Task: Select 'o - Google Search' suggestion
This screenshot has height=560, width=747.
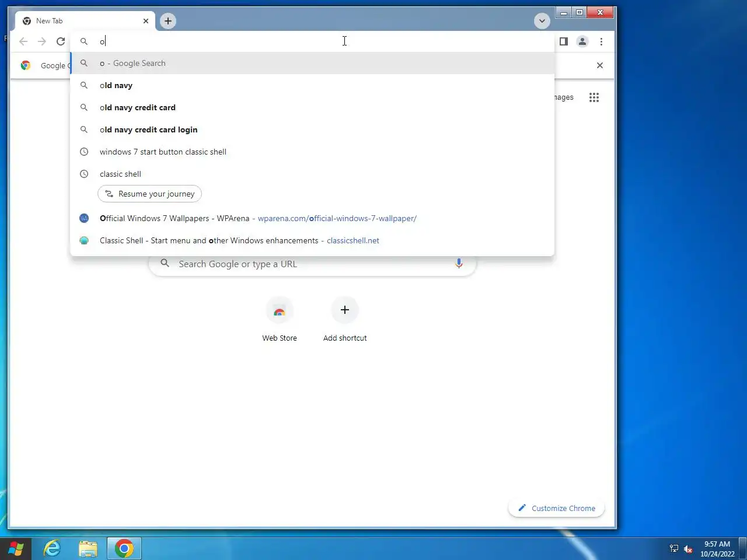Action: (312, 63)
